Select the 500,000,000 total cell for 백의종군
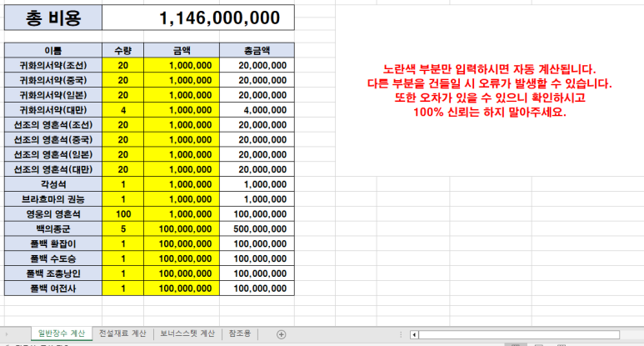 click(257, 229)
